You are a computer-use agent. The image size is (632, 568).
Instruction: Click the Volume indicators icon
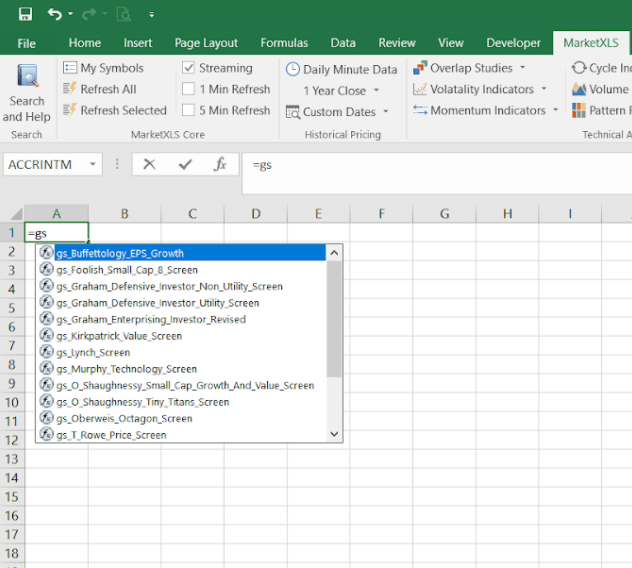(x=579, y=89)
